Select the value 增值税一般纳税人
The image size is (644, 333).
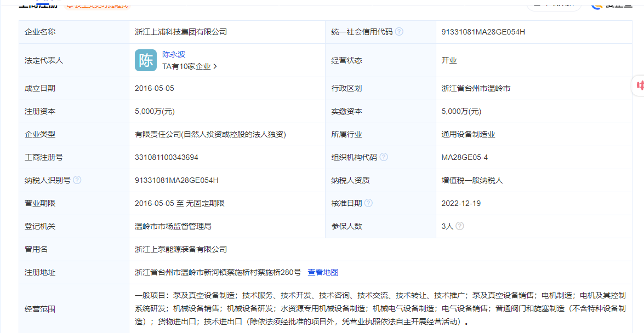[472, 180]
